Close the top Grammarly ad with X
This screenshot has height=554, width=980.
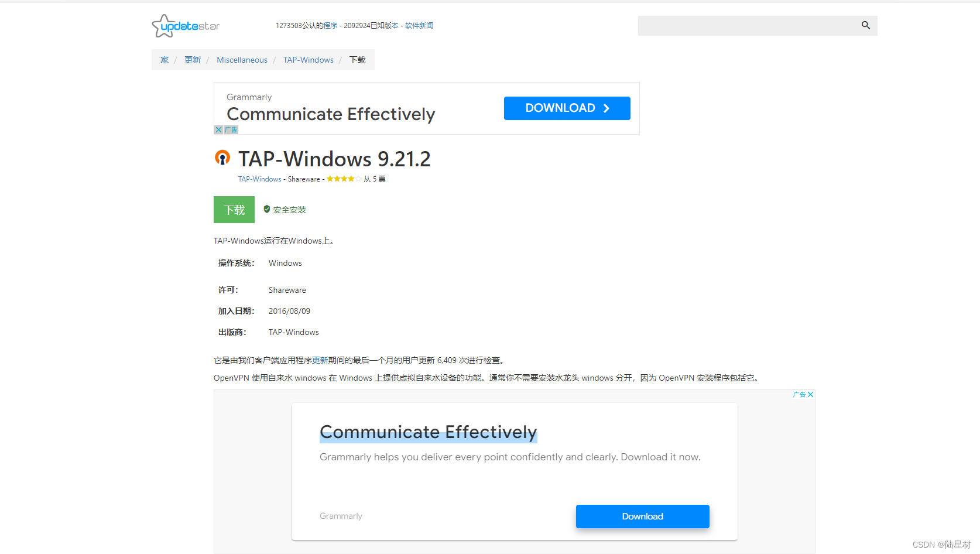218,130
